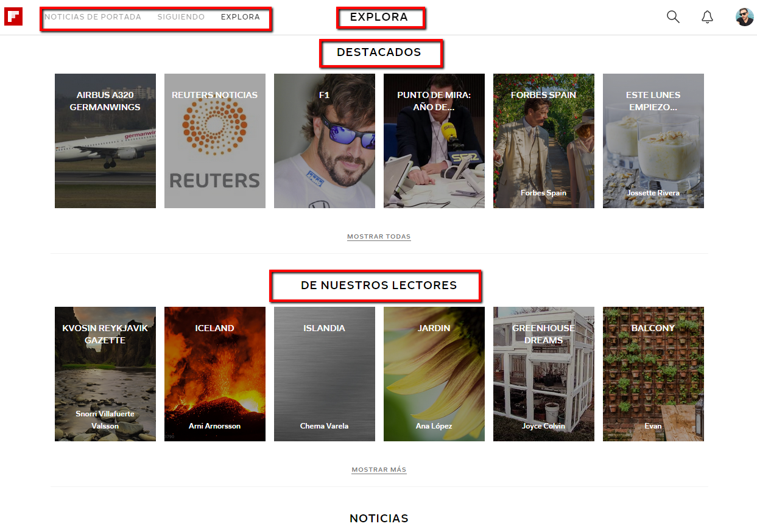
Task: Click Mostrar Más link under reader magazines
Action: click(x=379, y=469)
